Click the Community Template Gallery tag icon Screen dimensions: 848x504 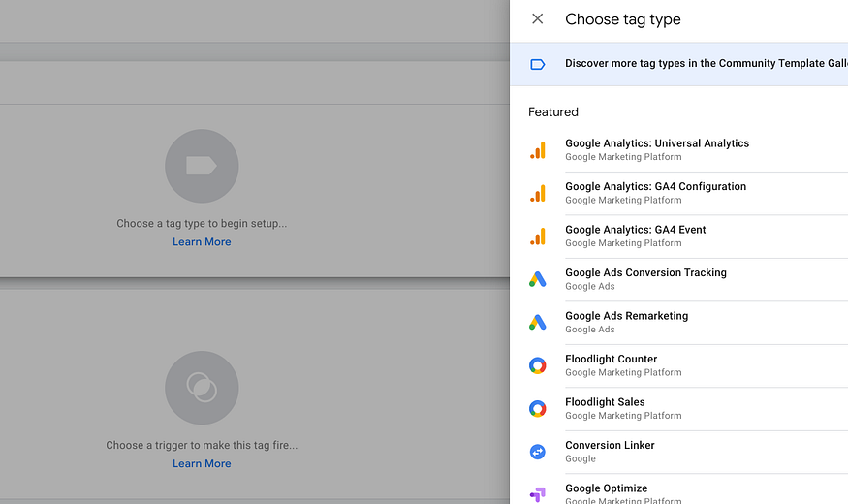click(537, 64)
